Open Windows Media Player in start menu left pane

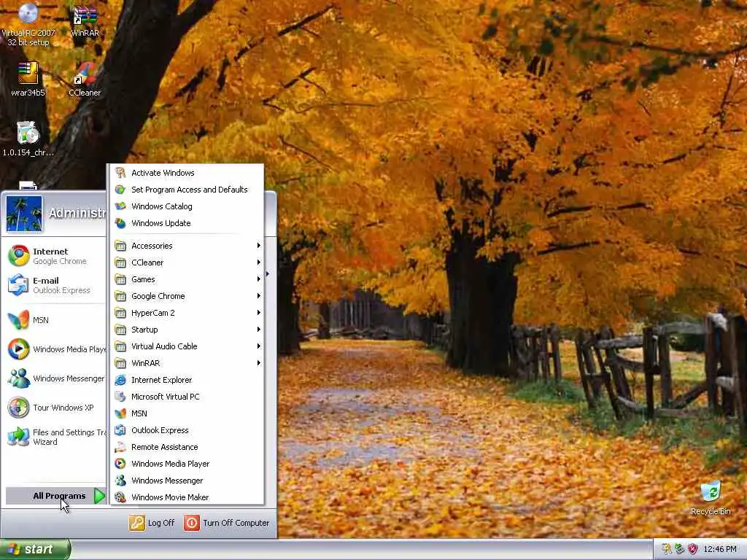coord(55,349)
